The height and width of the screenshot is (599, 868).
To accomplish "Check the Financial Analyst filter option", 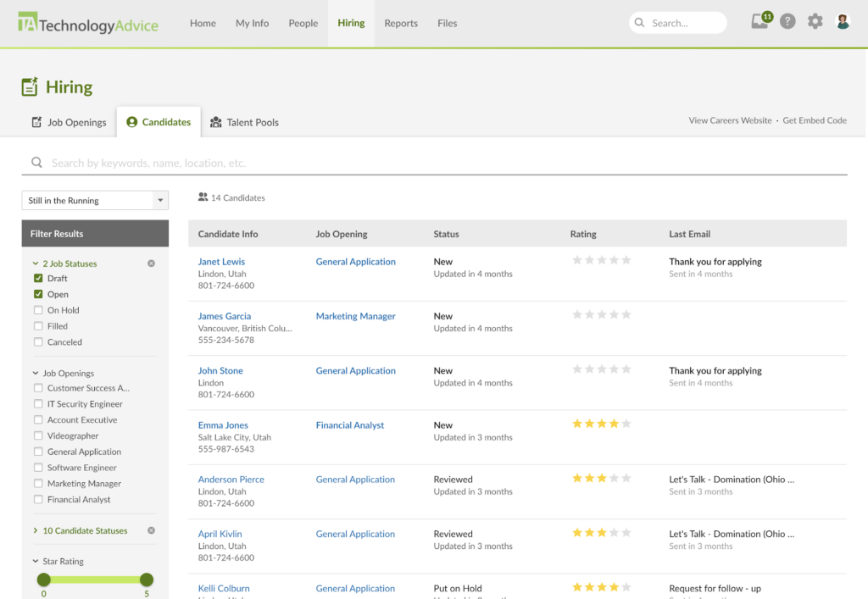I will coord(38,499).
